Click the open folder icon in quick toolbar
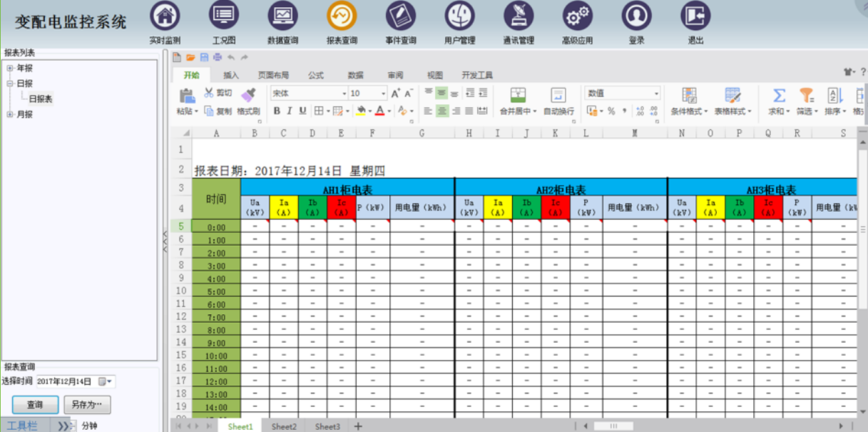The height and width of the screenshot is (432, 868). click(x=190, y=57)
